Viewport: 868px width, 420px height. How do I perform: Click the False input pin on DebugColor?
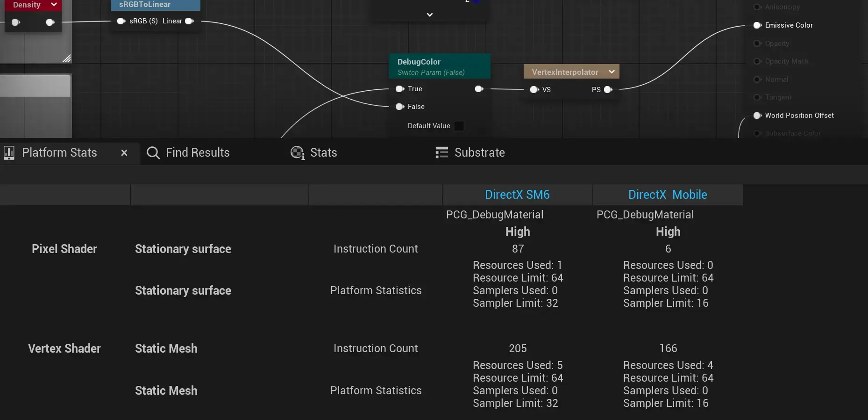(x=399, y=107)
